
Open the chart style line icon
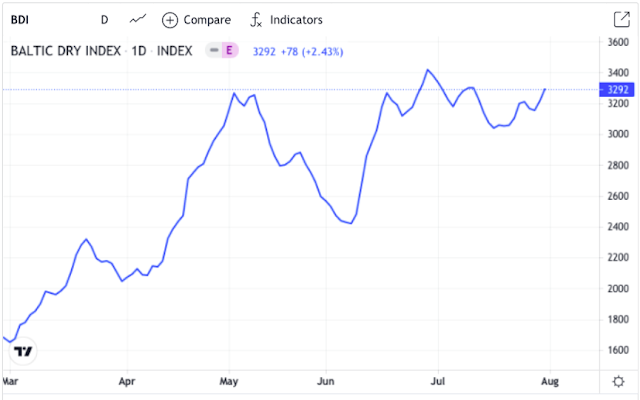[138, 19]
